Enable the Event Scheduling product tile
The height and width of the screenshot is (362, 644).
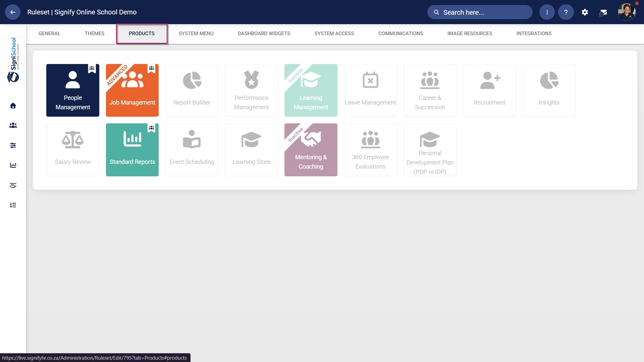tap(192, 150)
